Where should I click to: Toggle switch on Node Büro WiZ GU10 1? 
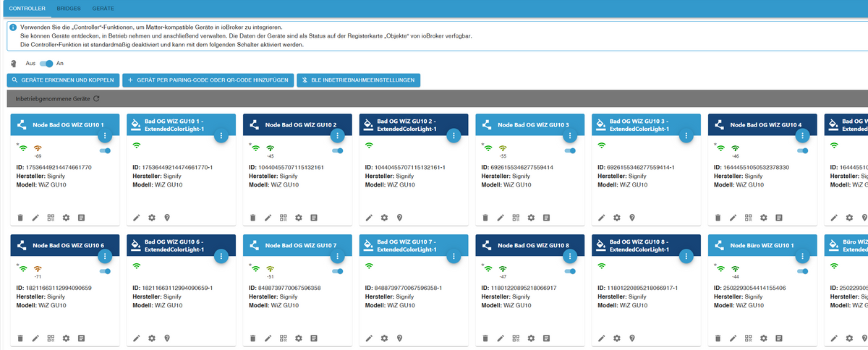[802, 271]
